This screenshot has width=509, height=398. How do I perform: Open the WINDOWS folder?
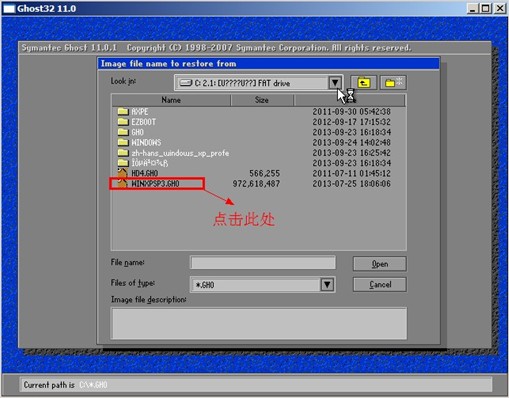point(139,142)
